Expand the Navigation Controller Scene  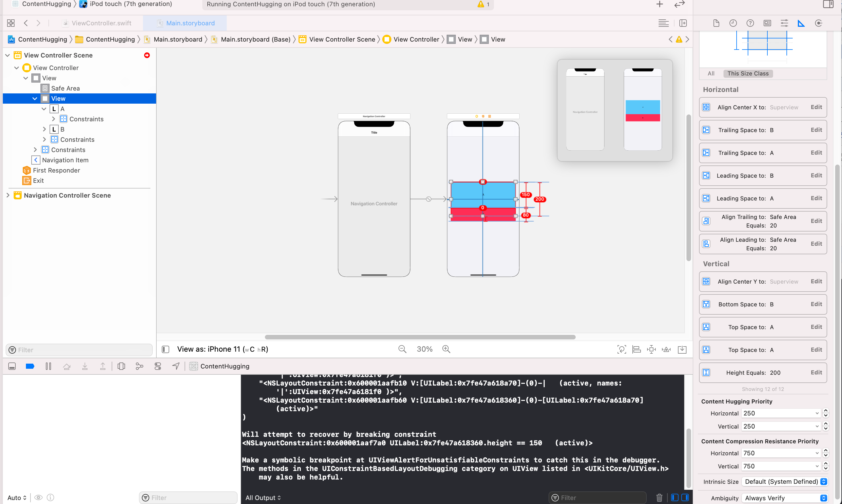click(8, 195)
